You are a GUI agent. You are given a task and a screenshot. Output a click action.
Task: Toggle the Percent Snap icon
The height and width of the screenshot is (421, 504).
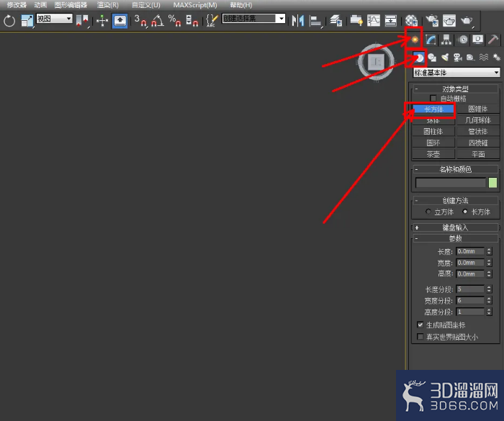click(x=174, y=21)
